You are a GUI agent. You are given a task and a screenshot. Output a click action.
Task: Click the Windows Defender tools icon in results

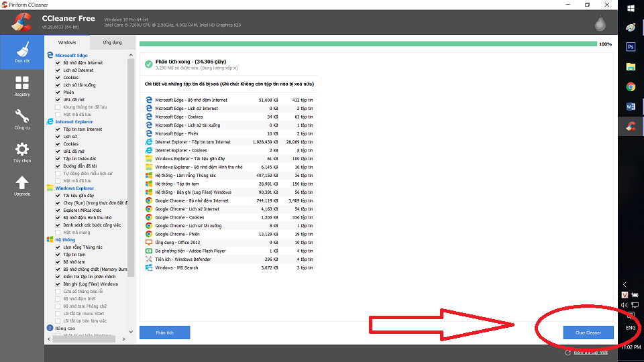click(x=149, y=259)
